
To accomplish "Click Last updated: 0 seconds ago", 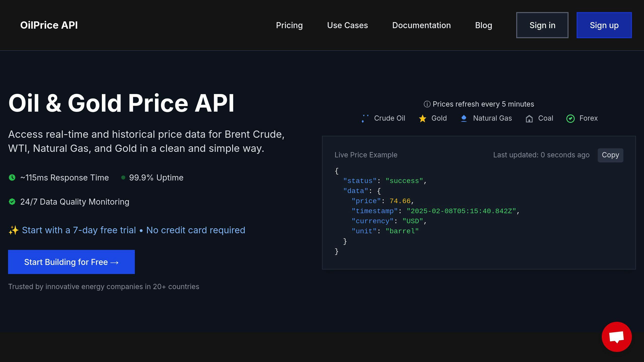I will pos(541,155).
